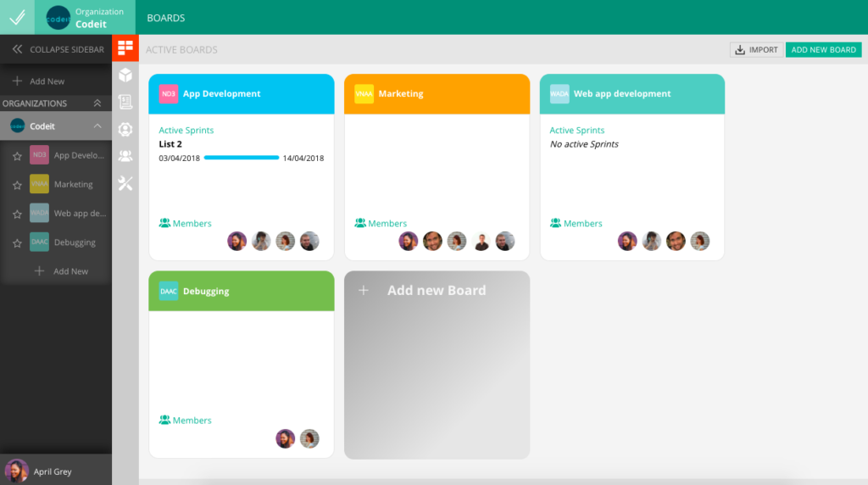Collapse the Organizations section with double chevron
The image size is (868, 485).
[97, 103]
